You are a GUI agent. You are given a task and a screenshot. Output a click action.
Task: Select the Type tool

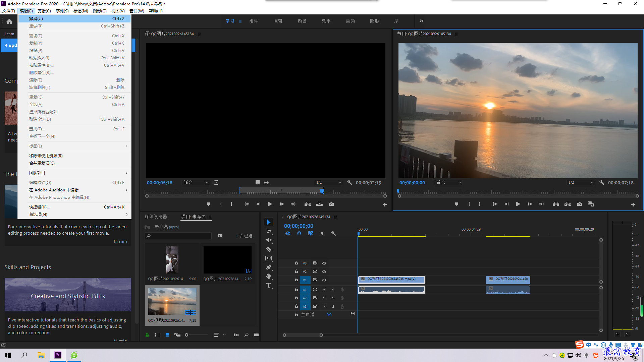269,285
